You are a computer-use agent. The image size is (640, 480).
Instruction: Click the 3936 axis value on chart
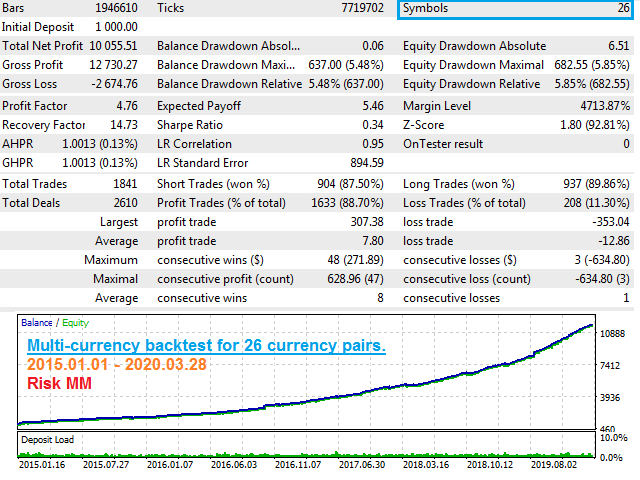tap(610, 397)
